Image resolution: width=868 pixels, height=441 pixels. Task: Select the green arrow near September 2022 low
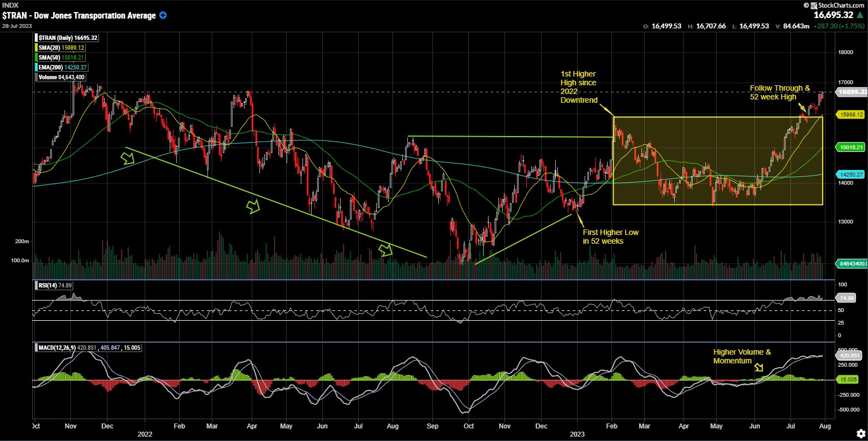[386, 250]
